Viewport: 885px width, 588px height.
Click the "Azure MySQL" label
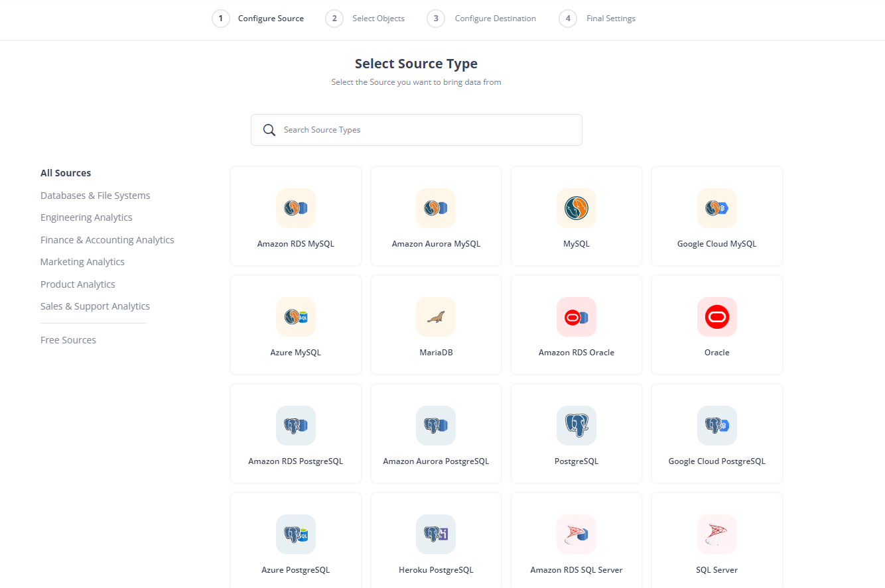coord(296,353)
